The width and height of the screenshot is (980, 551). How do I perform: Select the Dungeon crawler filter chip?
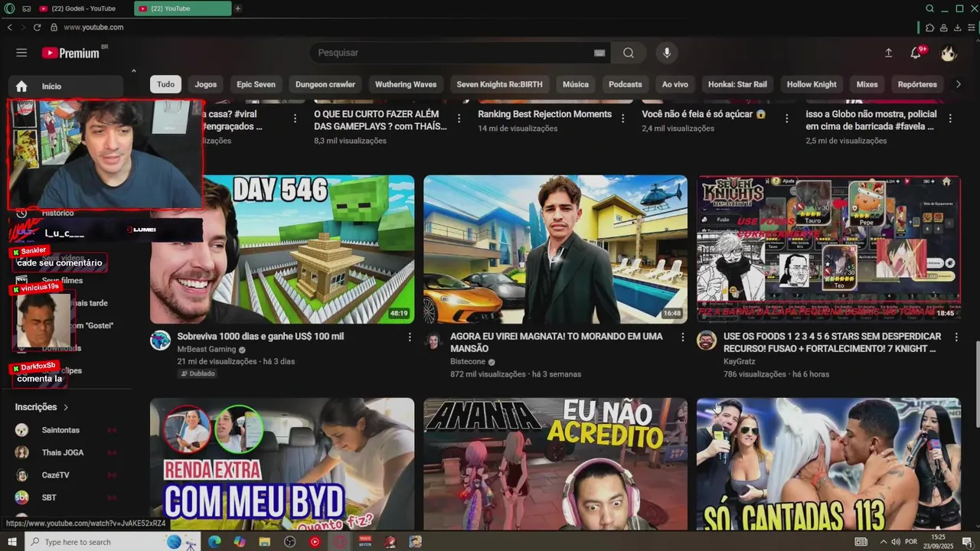click(x=325, y=84)
